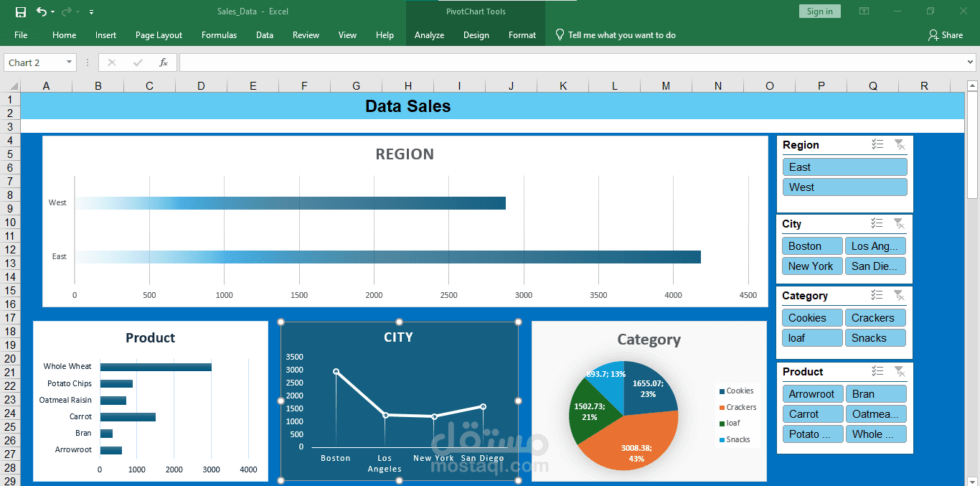Click the Sign in button
This screenshot has height=486, width=980.
tap(819, 11)
